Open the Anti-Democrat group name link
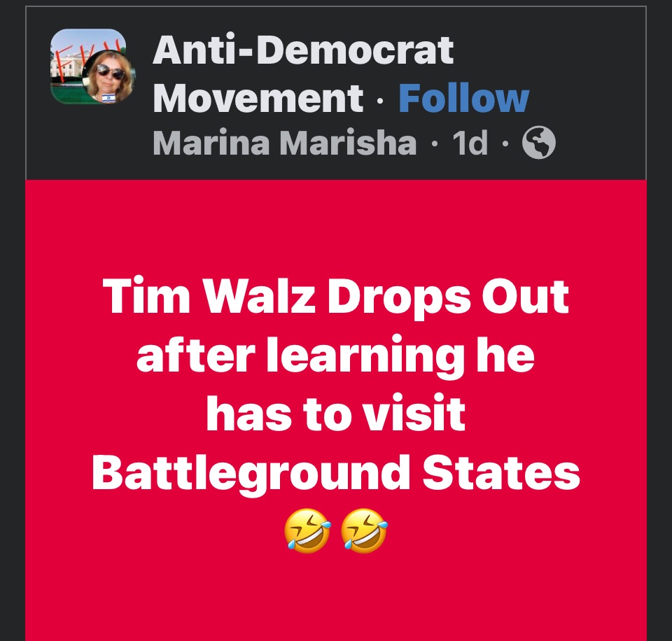Screen dimensions: 672x641 pyautogui.click(x=303, y=50)
